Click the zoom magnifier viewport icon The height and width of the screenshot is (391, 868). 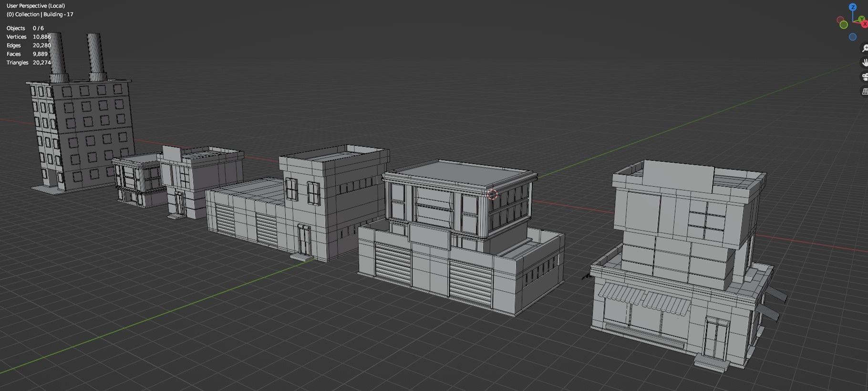(864, 48)
